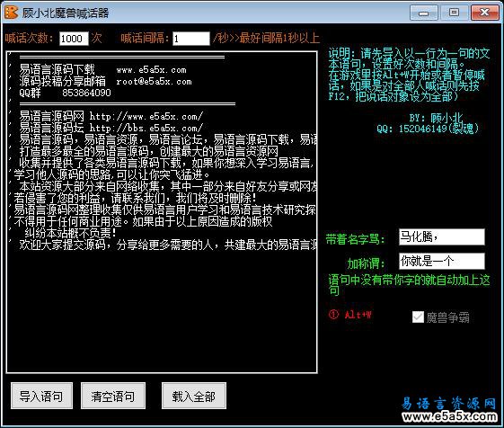Screen dimensions: 504x428
Task: Click the 加称谓 label
Action: 367,263
